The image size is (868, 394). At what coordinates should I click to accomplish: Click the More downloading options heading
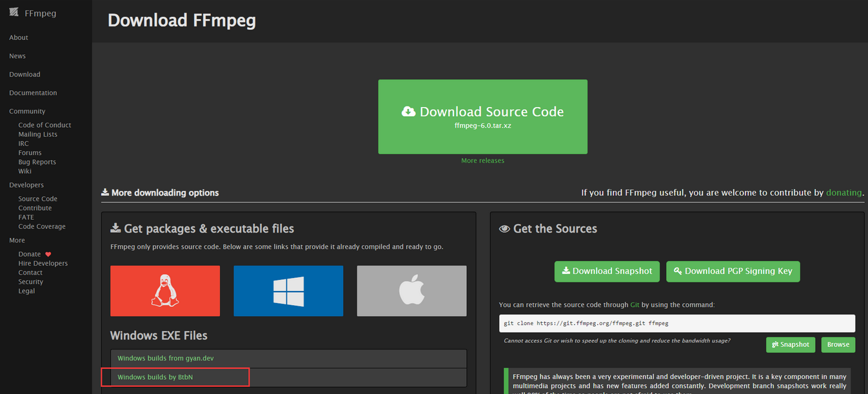[160, 192]
